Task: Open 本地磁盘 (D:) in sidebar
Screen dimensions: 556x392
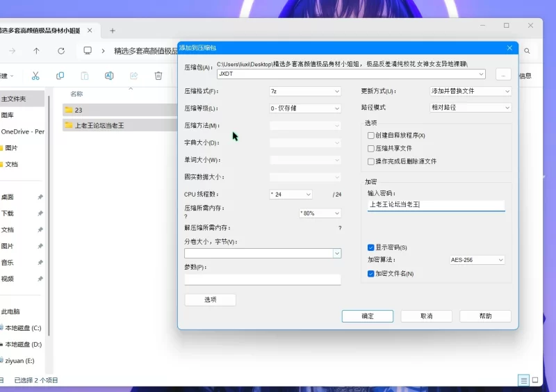Action: pyautogui.click(x=22, y=344)
